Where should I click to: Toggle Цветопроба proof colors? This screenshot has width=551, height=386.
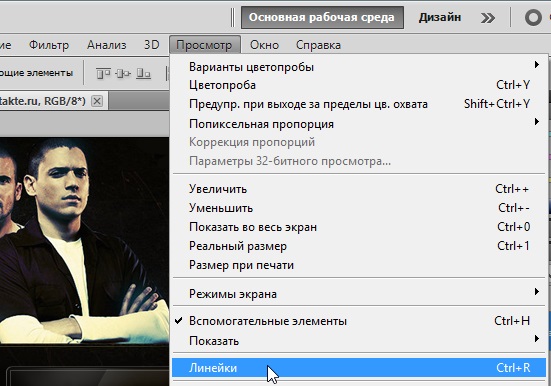tap(359, 85)
